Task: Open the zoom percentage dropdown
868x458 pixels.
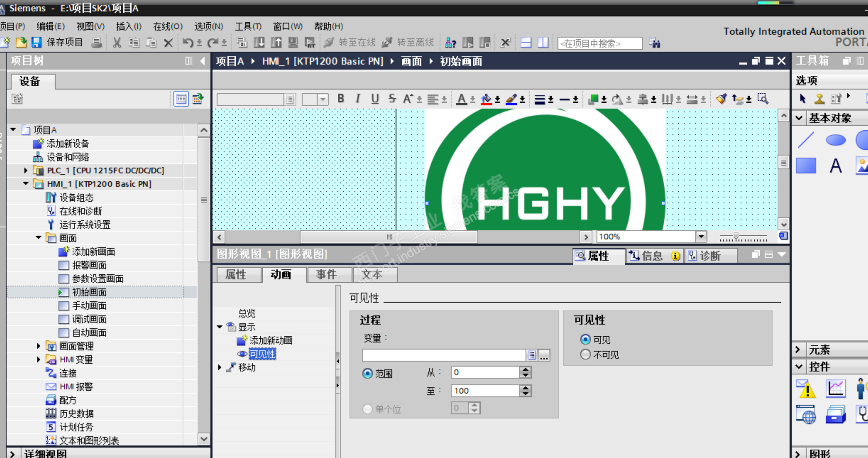Action: (x=701, y=237)
